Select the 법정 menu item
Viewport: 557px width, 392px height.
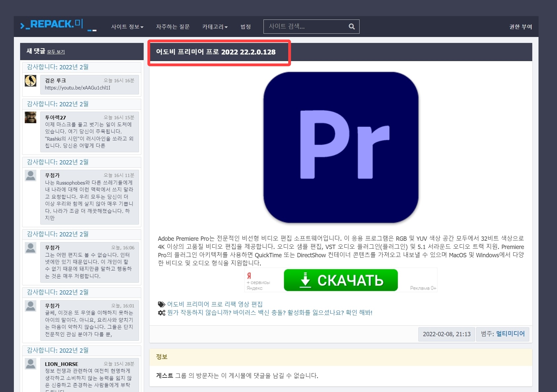(x=245, y=27)
